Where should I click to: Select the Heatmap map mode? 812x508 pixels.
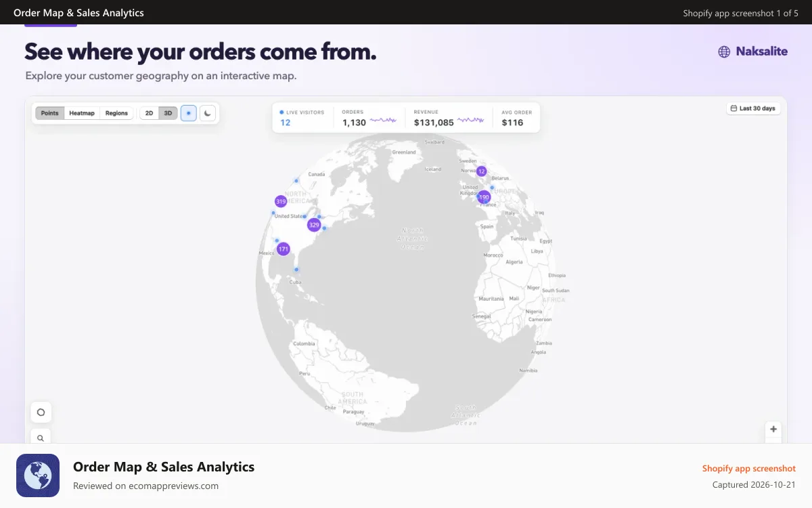[82, 113]
